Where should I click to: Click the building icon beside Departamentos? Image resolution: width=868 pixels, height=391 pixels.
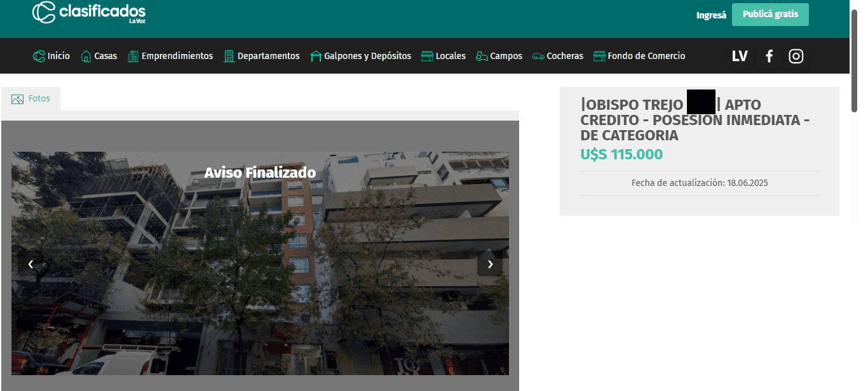click(229, 56)
